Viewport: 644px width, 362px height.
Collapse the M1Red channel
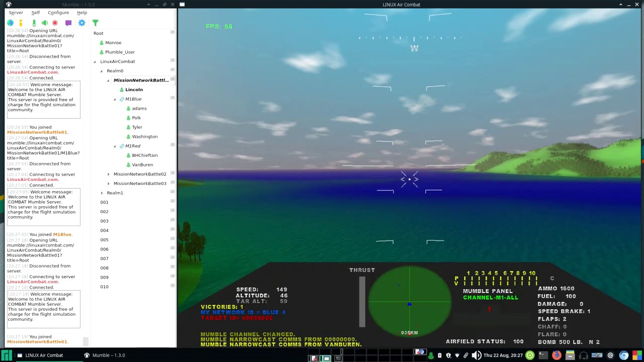click(115, 146)
